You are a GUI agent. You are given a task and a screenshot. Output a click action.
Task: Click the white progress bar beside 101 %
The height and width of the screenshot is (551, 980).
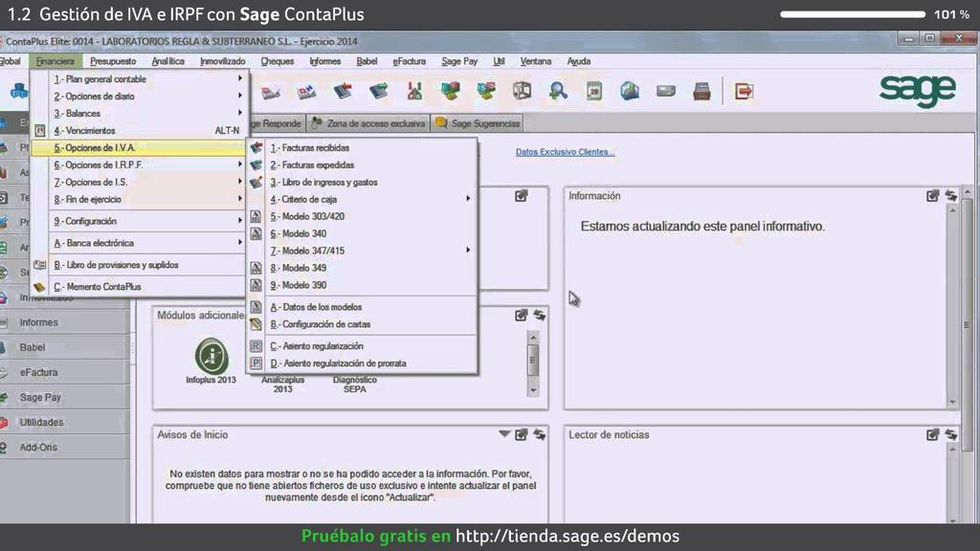pos(853,14)
